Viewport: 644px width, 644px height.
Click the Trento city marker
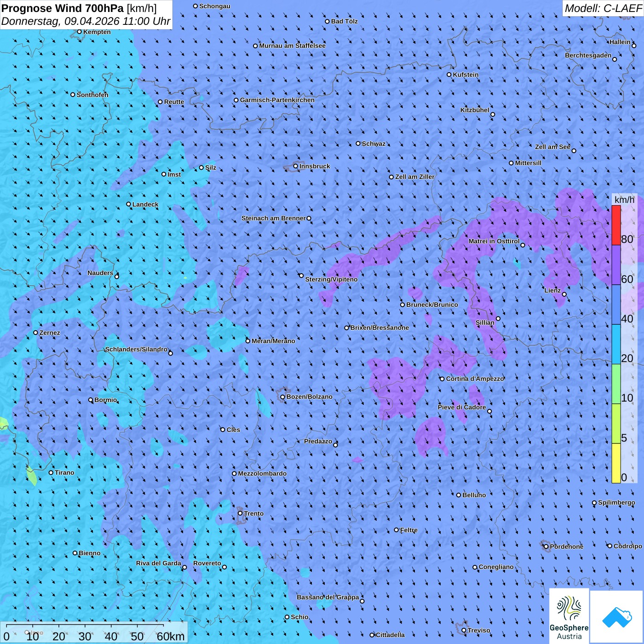240,513
